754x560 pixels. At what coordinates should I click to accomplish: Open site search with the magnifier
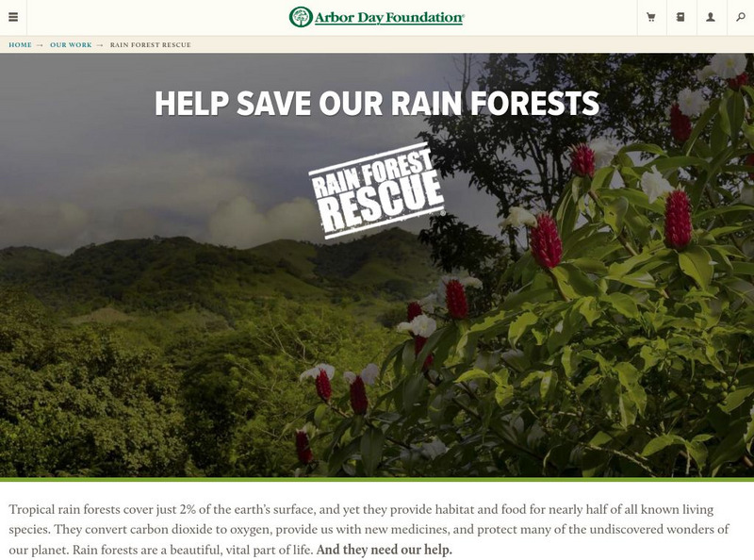[741, 17]
